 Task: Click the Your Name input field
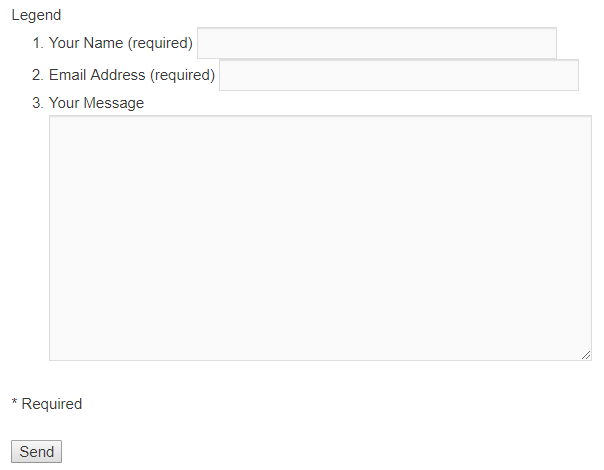point(376,43)
